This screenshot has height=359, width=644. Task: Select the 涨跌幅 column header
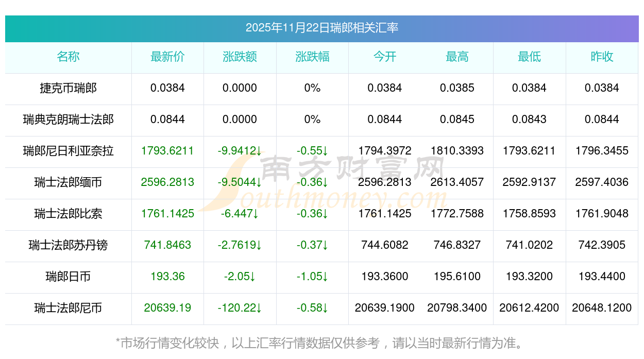[312, 57]
